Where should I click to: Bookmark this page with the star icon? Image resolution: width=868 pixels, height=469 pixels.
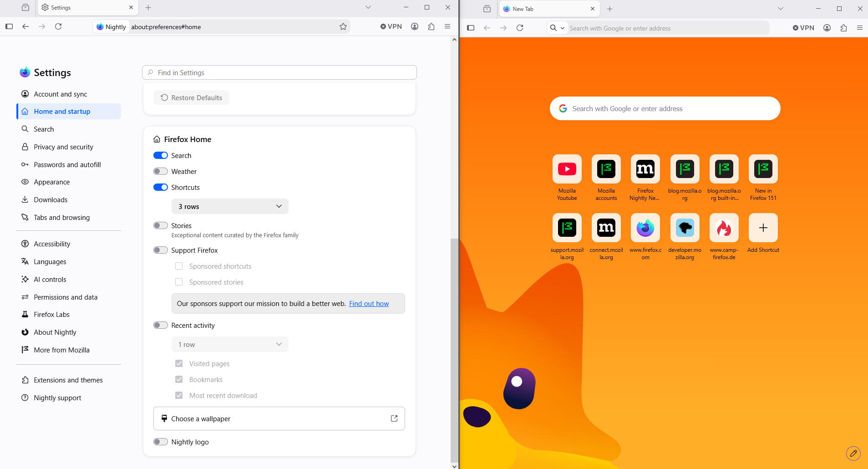pos(343,27)
